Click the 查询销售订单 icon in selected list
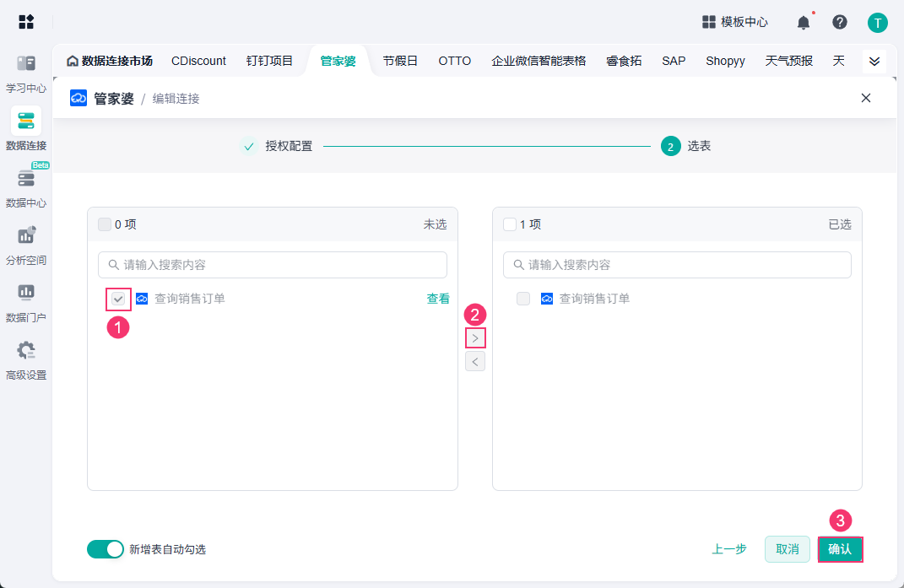 pos(547,299)
